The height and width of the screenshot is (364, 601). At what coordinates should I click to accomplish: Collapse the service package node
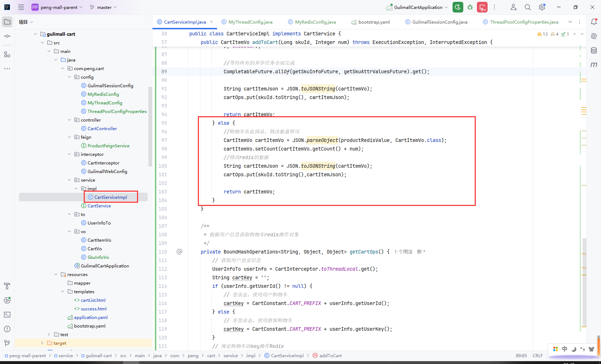pos(69,180)
